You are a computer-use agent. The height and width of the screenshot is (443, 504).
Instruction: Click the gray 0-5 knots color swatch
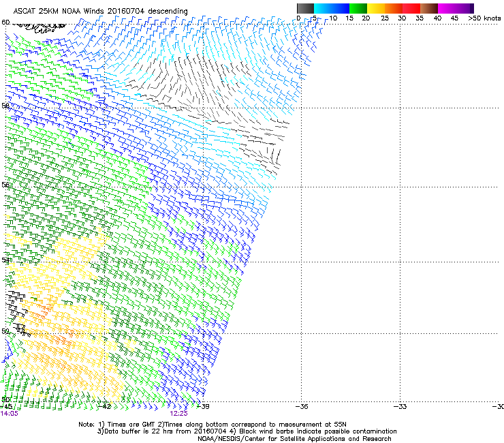305,8
